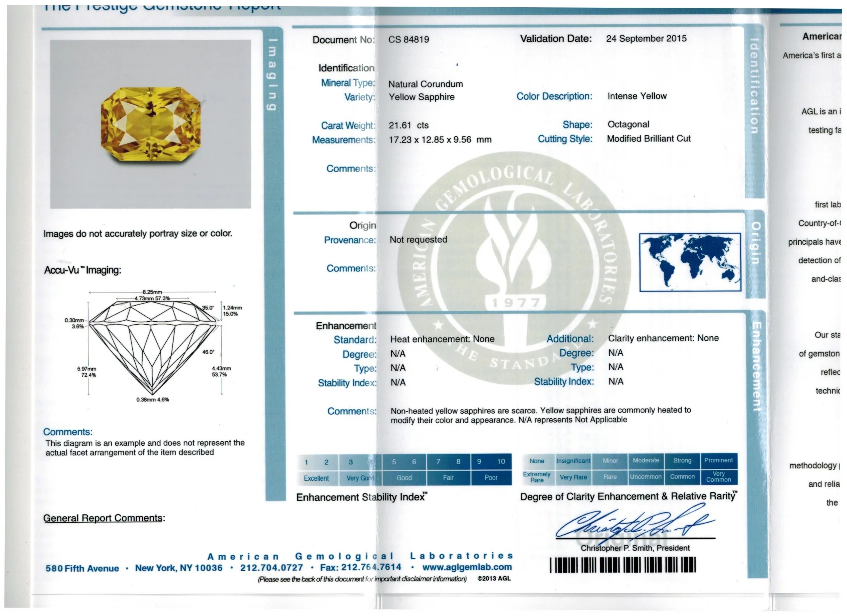Click the Uncommon rarity cell
Screen dimensions: 847x616
tap(646, 477)
